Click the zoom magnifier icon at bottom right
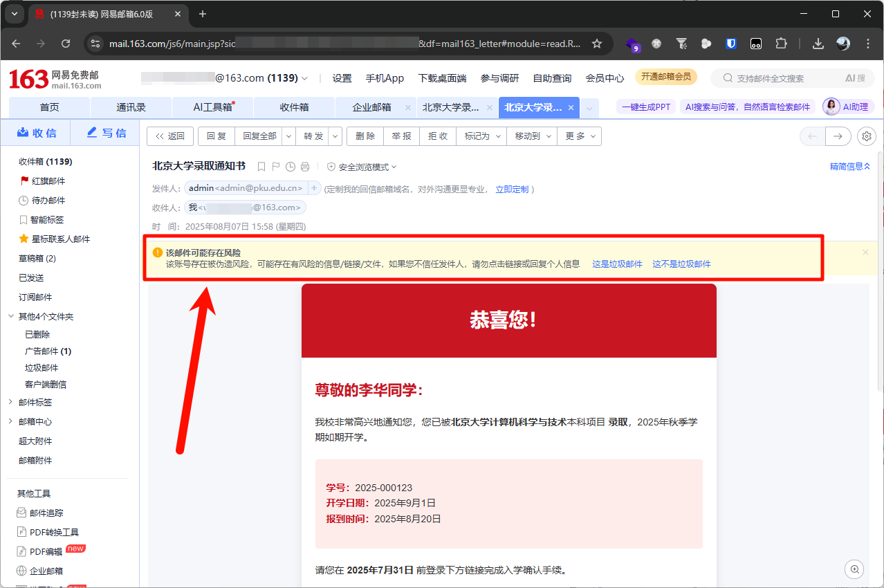 tap(855, 569)
